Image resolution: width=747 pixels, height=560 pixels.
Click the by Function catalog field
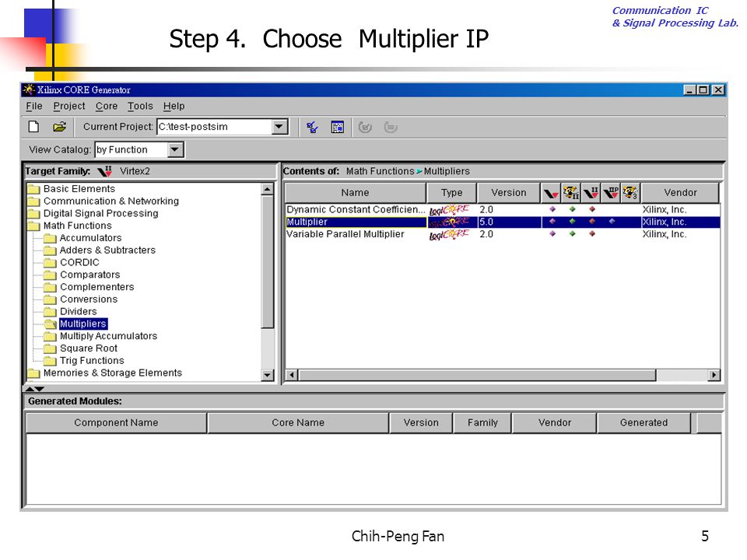click(132, 150)
